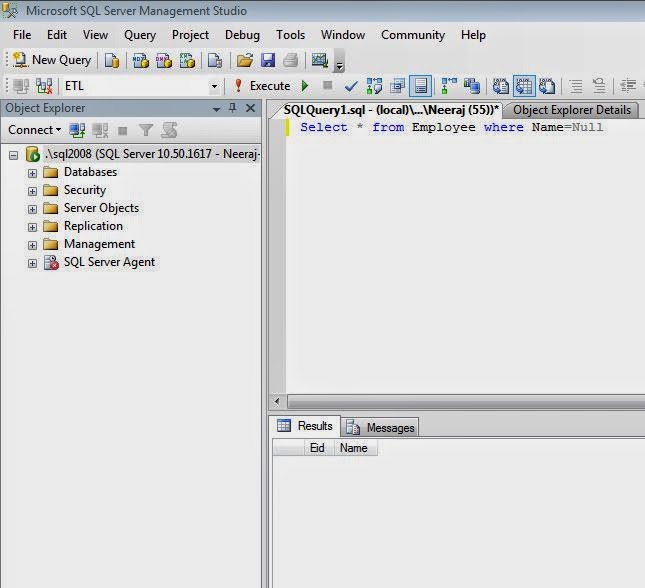
Task: Click the Analysis Services XMLA Query icon
Action: pyautogui.click(x=188, y=60)
